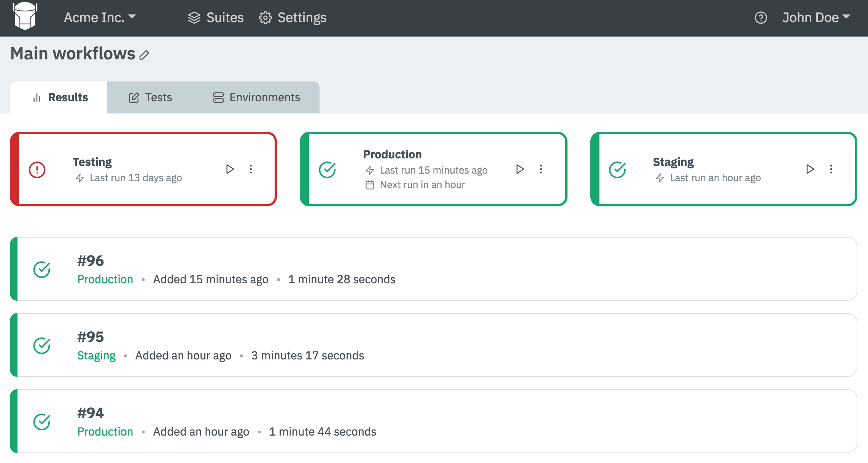Expand the Acme Inc. organization dropdown
The image size is (868, 463).
100,18
